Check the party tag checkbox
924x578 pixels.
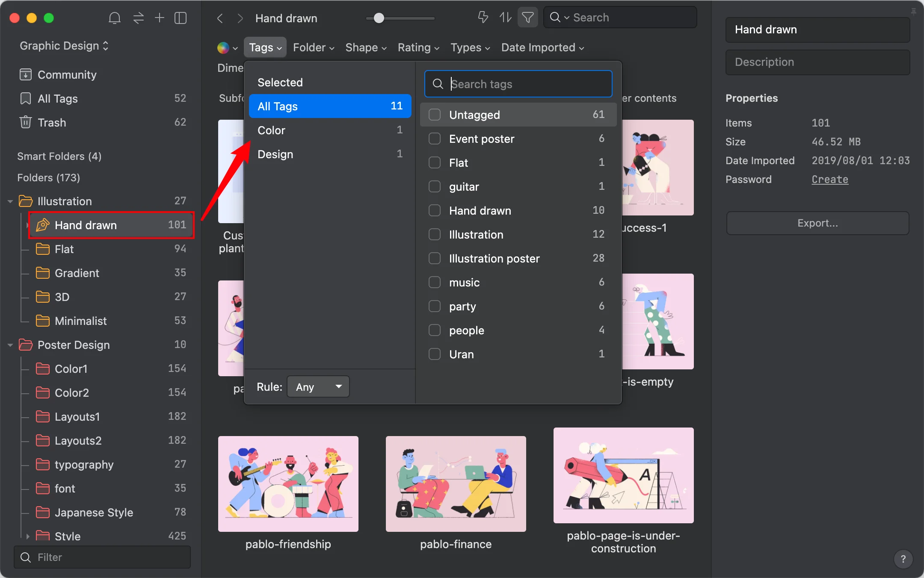435,306
